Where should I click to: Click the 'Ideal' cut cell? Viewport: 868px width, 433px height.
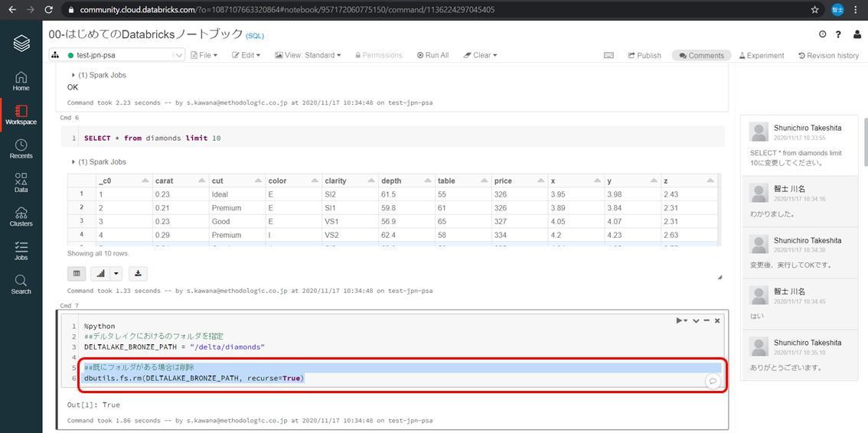point(237,194)
